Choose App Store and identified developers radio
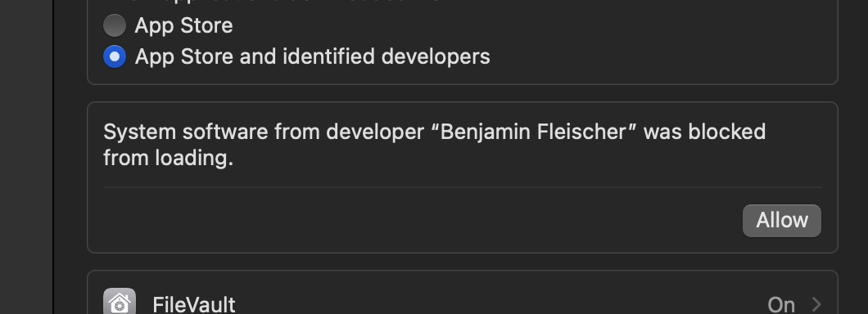Viewport: 868px width, 314px height. tap(115, 56)
